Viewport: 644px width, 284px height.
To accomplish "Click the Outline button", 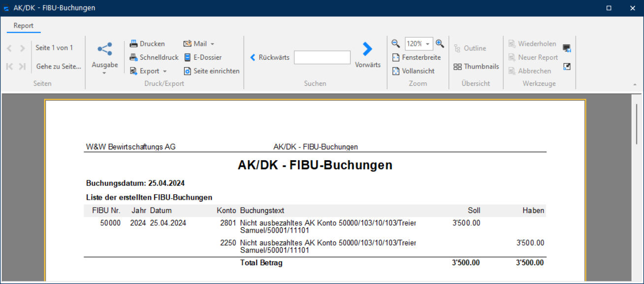I will 470,48.
